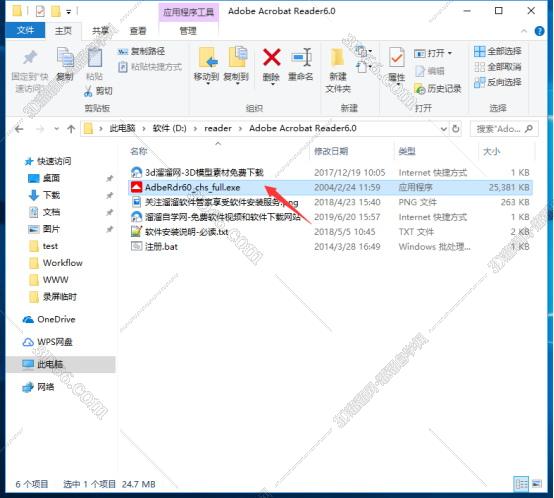The image size is (554, 498).
Task: Switch to the Details view icon
Action: tap(521, 484)
